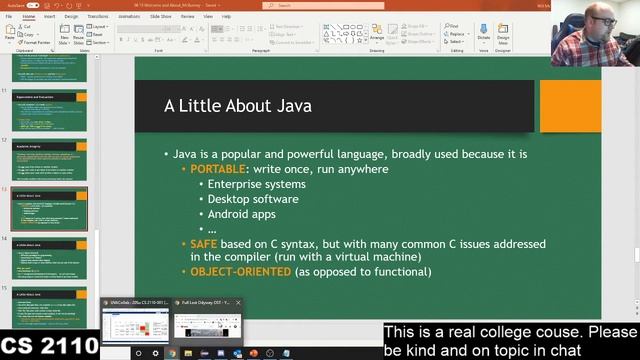Click the 'Desktop software' bullet

[253, 199]
